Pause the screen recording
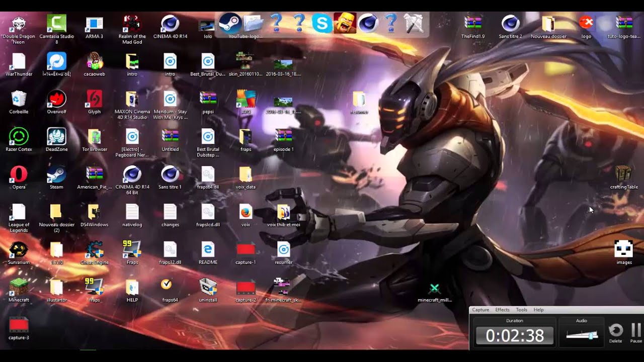This screenshot has height=362, width=644. [x=636, y=332]
